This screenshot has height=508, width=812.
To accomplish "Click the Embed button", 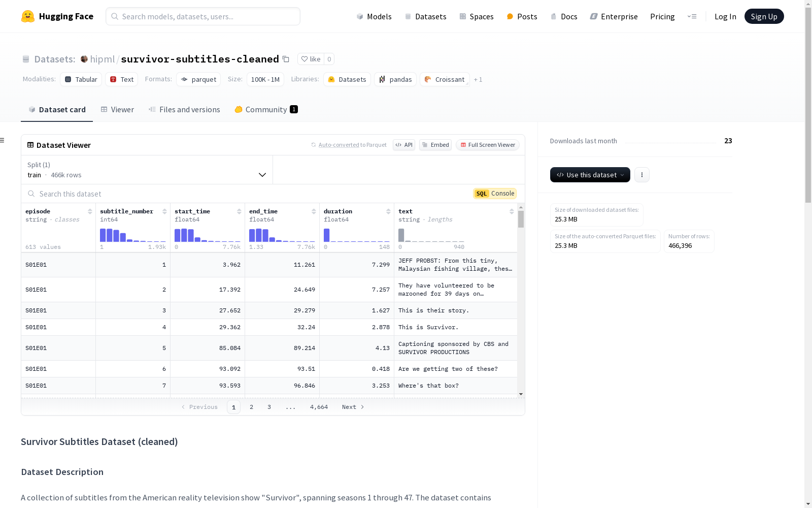I will tap(435, 145).
